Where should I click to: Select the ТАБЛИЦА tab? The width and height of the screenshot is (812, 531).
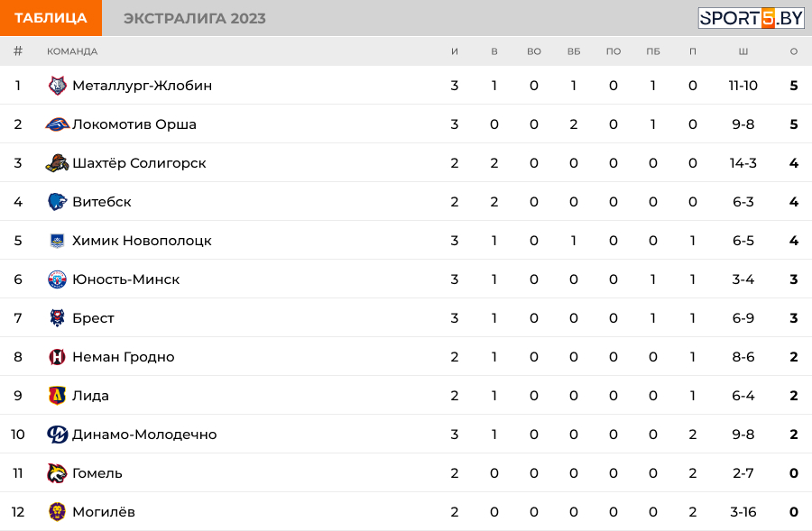tap(51, 18)
